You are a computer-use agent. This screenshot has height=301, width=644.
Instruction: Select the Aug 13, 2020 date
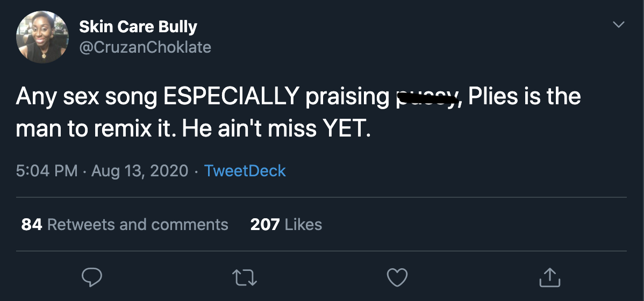[140, 171]
